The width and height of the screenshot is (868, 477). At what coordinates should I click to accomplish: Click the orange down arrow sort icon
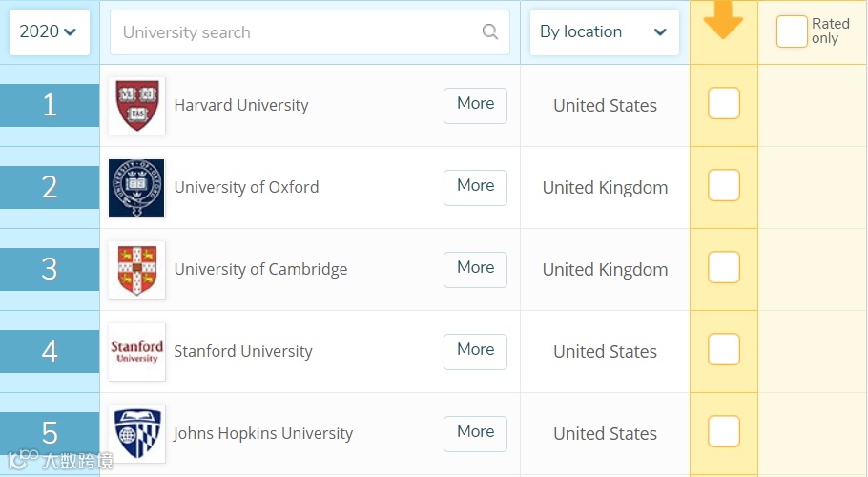[723, 21]
